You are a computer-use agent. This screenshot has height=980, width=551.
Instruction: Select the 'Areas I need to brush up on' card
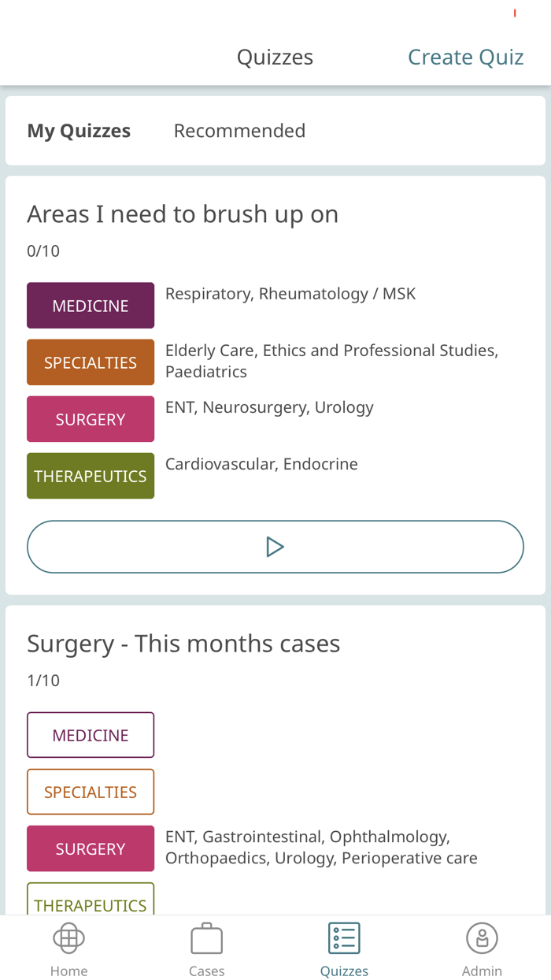tap(183, 213)
